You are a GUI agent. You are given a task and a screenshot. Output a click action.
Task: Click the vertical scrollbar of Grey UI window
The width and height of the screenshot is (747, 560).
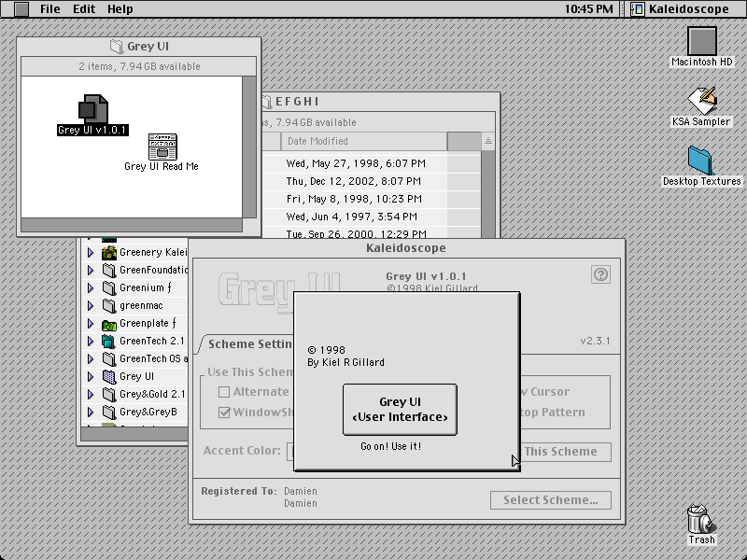point(249,147)
